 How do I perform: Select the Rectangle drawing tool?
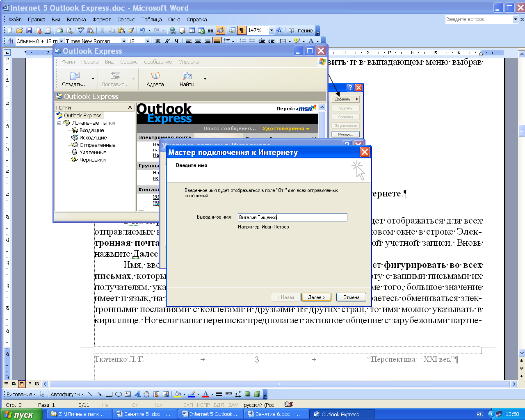[x=109, y=394]
